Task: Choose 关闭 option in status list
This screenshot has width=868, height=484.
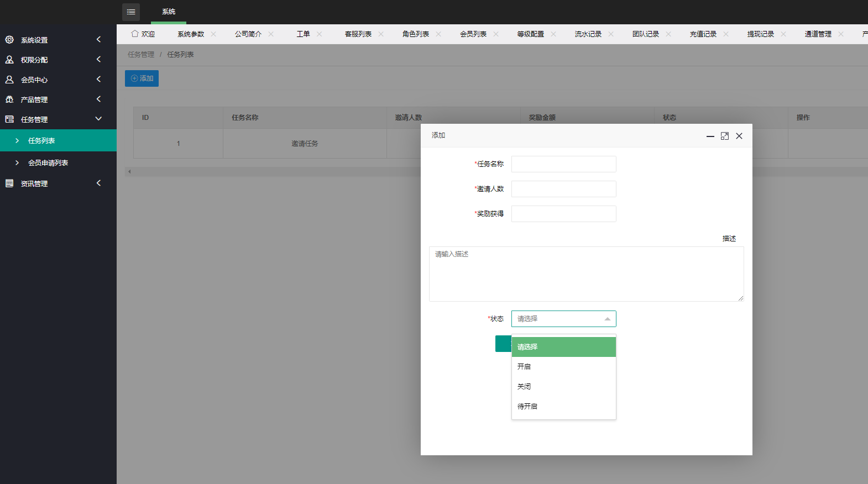Action: click(563, 387)
